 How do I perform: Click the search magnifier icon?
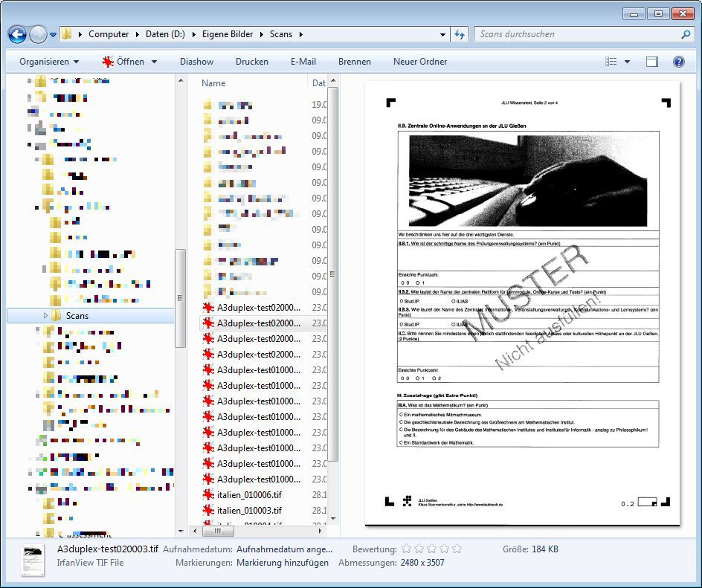point(686,34)
